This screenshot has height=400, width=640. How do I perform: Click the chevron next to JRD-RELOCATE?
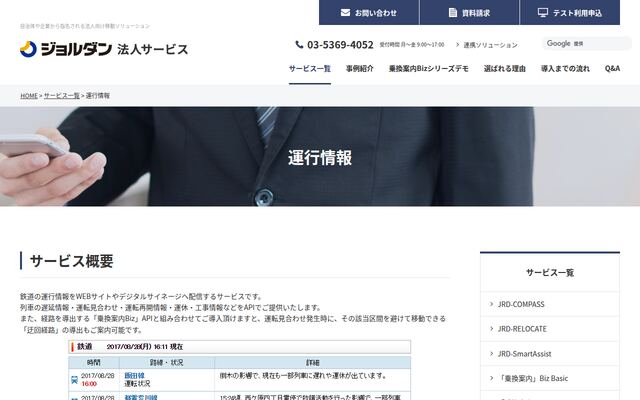point(491,329)
